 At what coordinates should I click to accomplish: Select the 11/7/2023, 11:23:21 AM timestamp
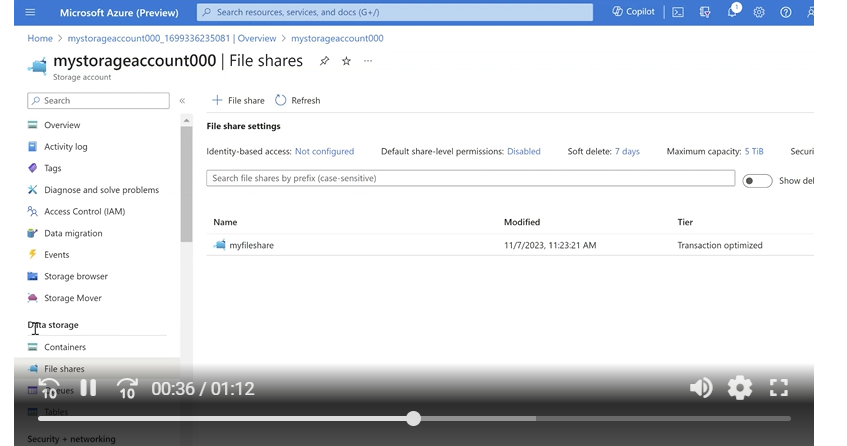coord(550,245)
